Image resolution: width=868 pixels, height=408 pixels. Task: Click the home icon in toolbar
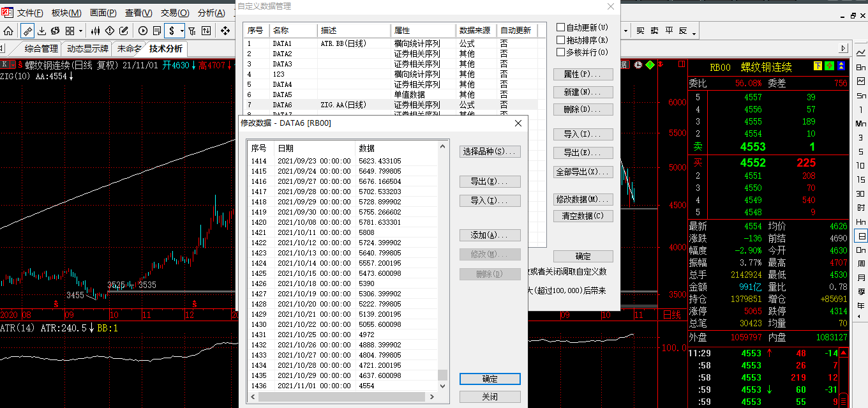point(8,31)
